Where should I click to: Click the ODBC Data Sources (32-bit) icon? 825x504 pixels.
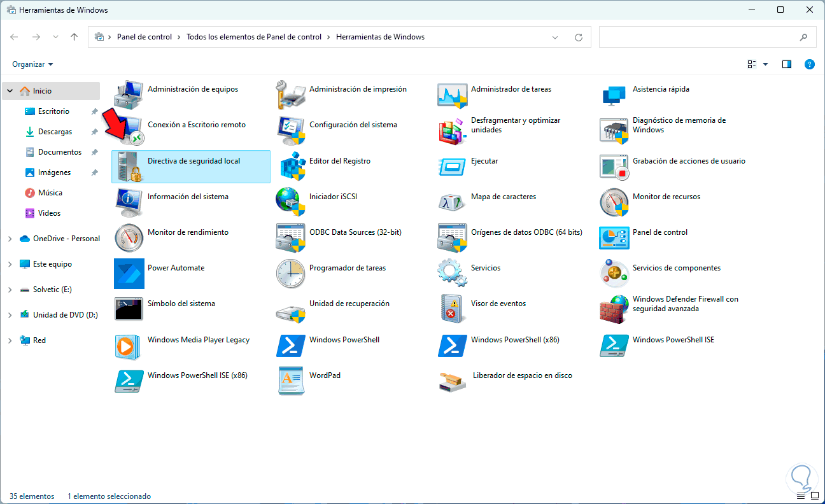coord(291,238)
